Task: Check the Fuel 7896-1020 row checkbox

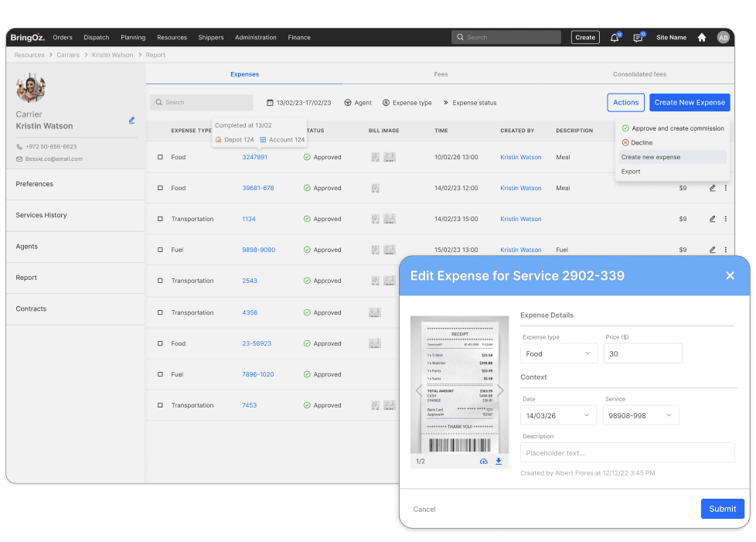Action: [x=160, y=374]
